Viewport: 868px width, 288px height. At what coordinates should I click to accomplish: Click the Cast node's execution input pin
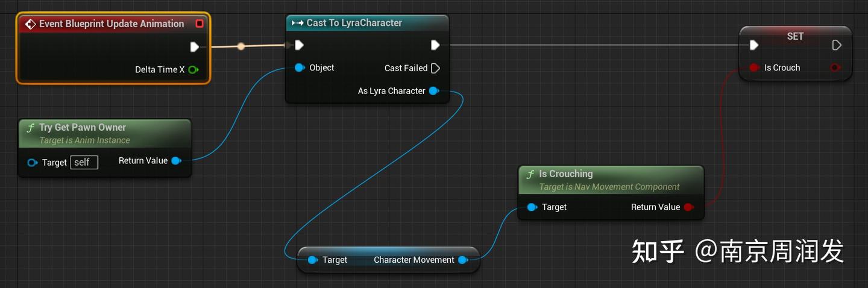point(299,45)
